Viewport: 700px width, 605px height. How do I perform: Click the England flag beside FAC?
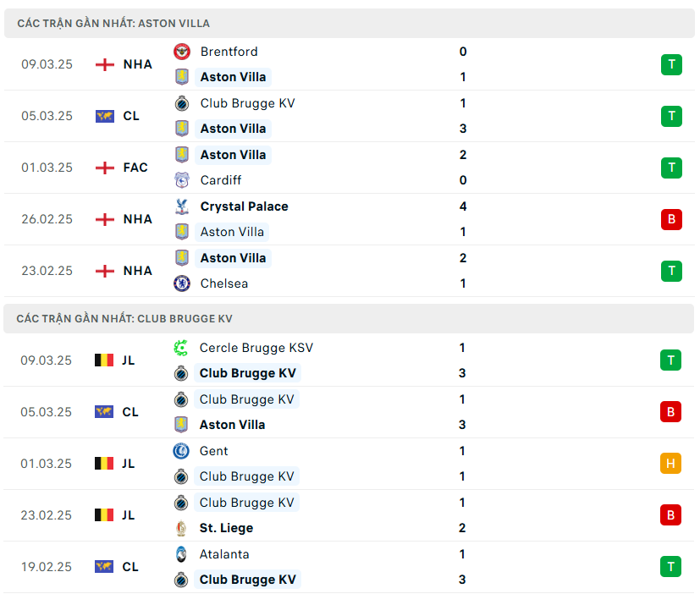point(105,168)
